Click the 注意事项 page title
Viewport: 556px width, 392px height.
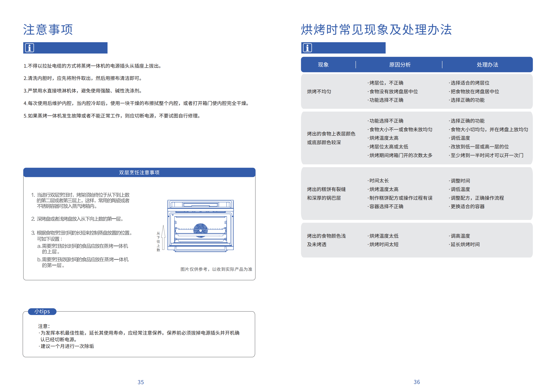coord(48,29)
